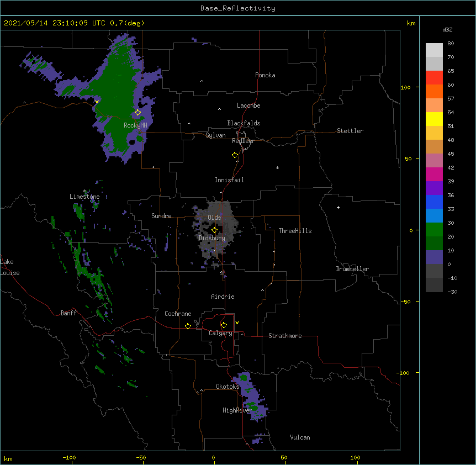
Task: Click the km label at top right
Action: click(411, 23)
